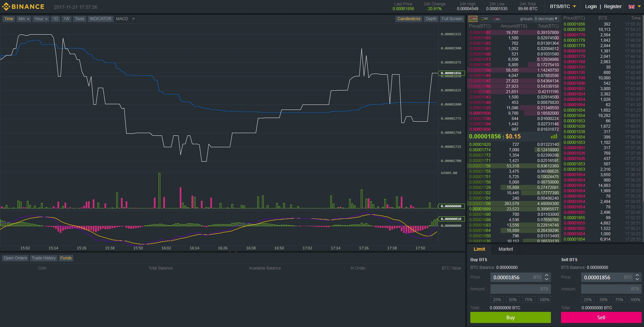Click the Coin column header in Funds

pyautogui.click(x=42, y=268)
